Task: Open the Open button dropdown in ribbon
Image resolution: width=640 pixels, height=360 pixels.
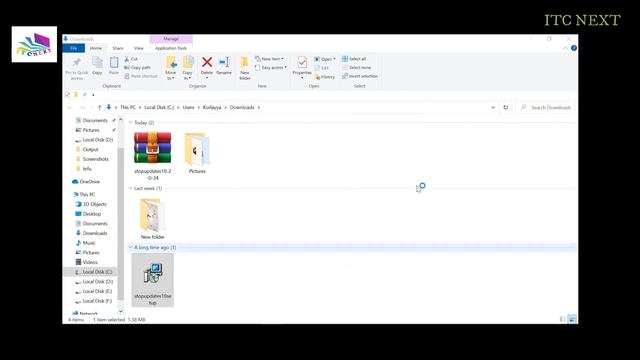Action: (334, 59)
